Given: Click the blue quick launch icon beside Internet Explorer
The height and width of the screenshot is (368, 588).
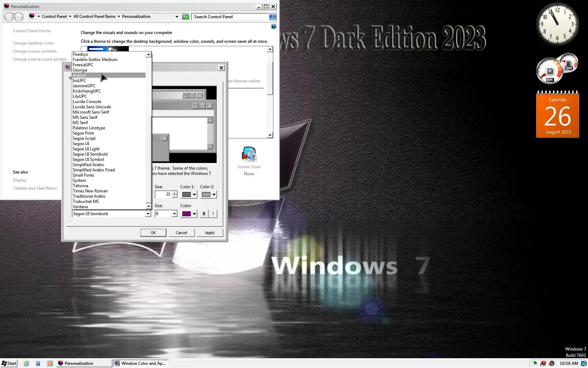Looking at the screenshot, I should coord(38,363).
